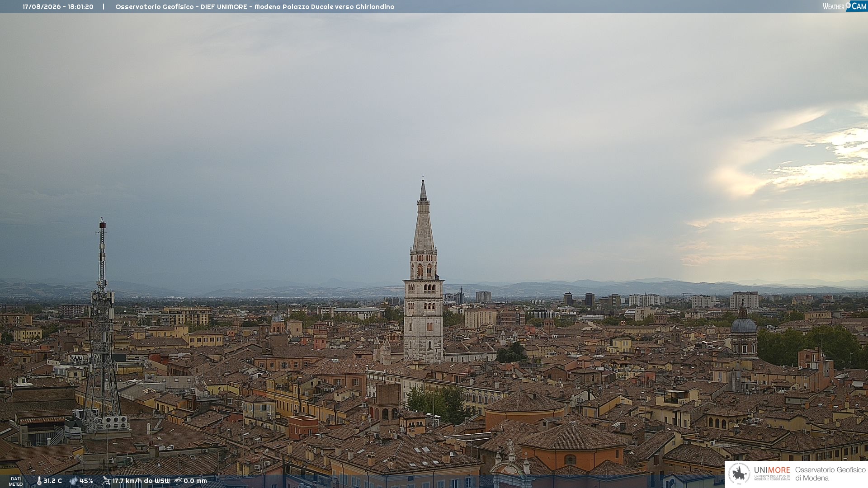This screenshot has height=488, width=868.
Task: Click the wind anemometer icon
Action: coord(106,481)
